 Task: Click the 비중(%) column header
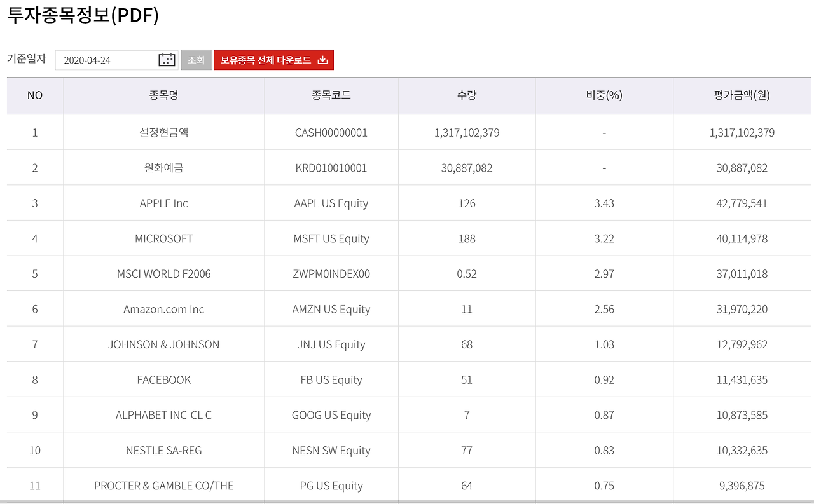[604, 95]
